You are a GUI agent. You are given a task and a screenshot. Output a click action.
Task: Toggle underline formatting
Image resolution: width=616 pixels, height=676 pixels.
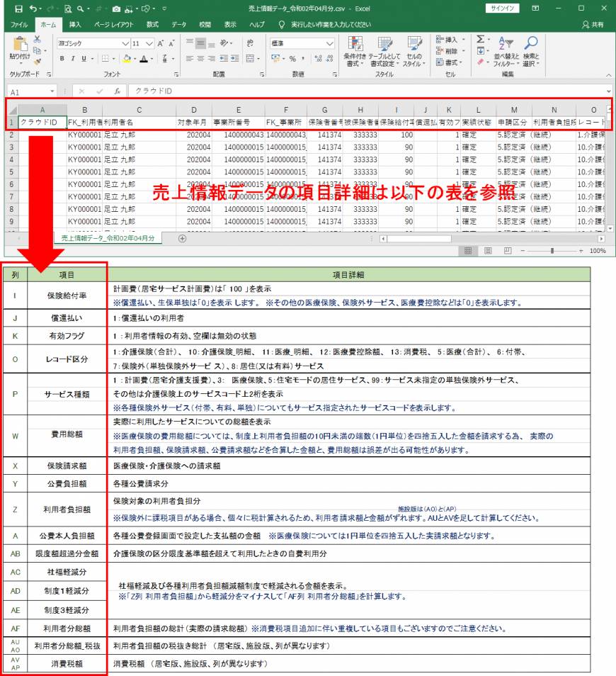(84, 58)
